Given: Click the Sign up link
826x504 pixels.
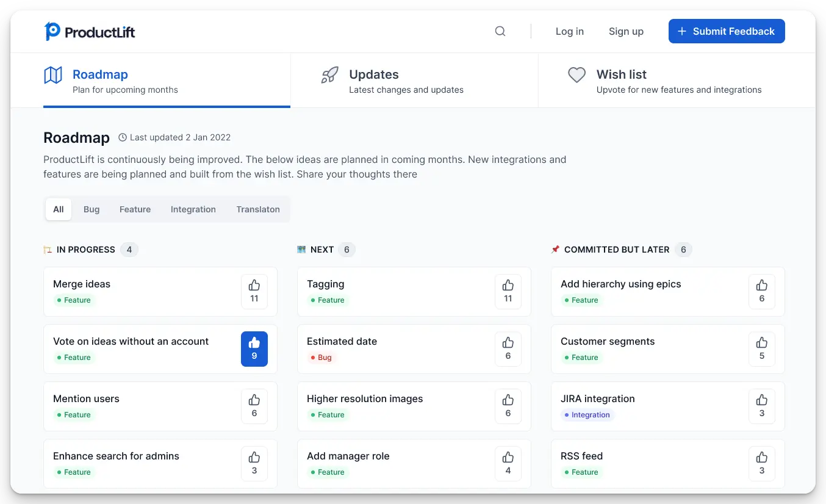Looking at the screenshot, I should pyautogui.click(x=626, y=31).
